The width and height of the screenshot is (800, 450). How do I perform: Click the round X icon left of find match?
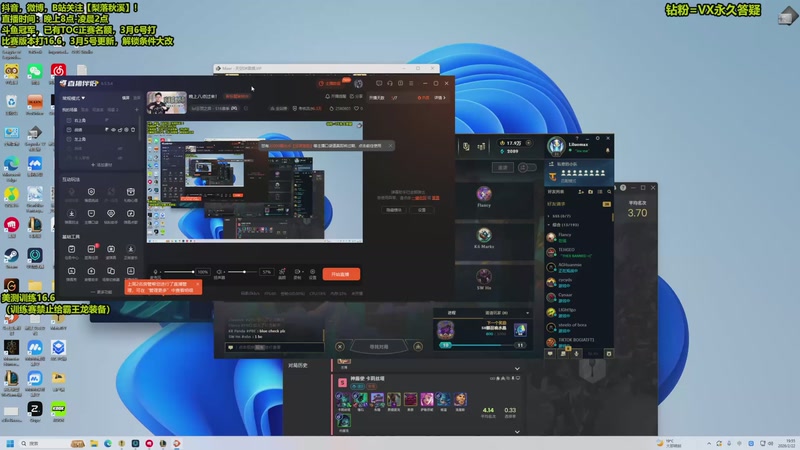coord(340,347)
